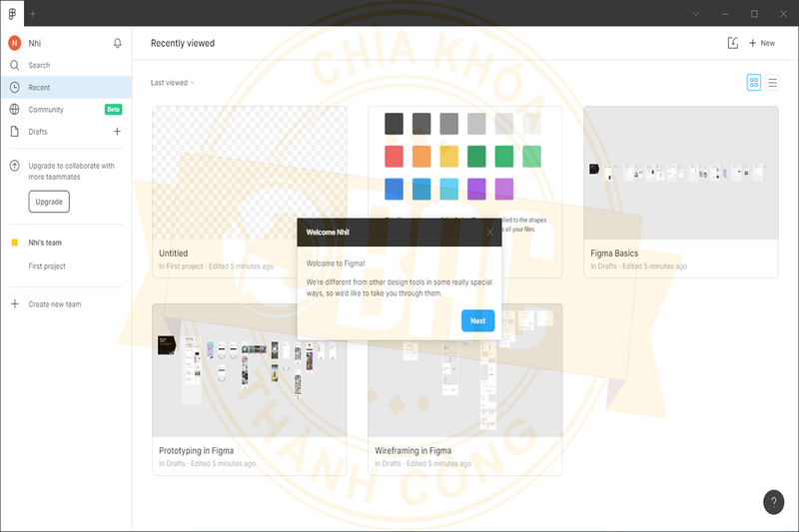Click Next in the welcome dialog
Viewport: 799px width, 532px height.
tap(478, 320)
